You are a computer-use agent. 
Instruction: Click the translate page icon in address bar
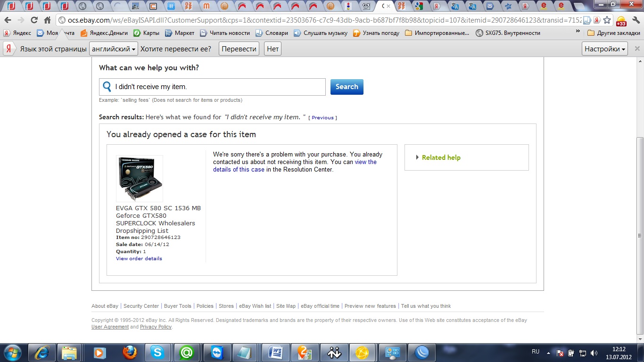pos(587,20)
